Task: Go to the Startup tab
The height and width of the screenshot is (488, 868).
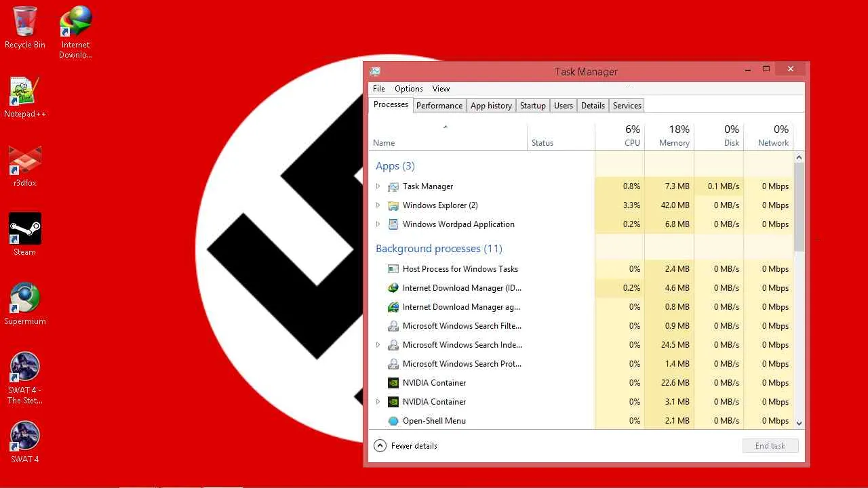Action: (533, 106)
